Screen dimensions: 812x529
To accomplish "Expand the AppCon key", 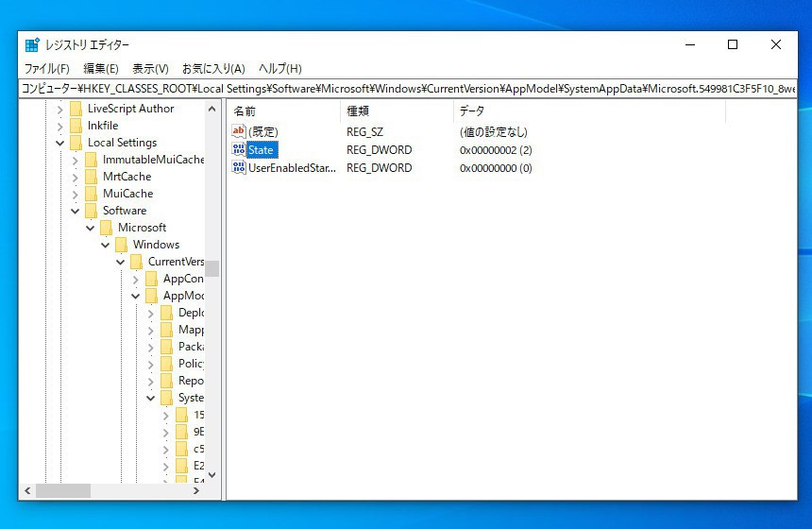I will pos(135,280).
